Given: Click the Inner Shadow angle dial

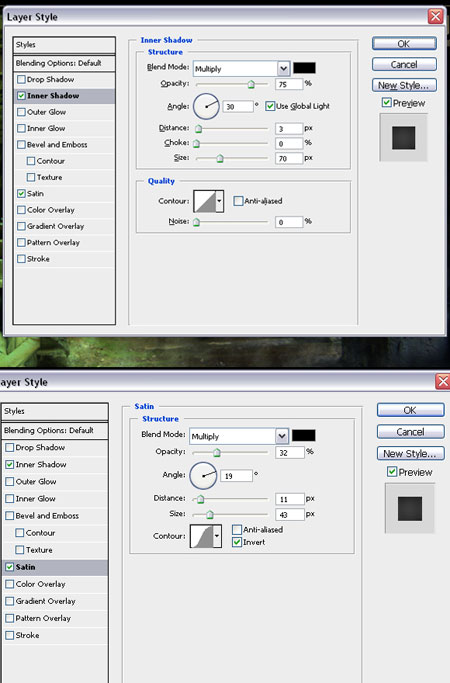Looking at the screenshot, I should click(x=206, y=106).
